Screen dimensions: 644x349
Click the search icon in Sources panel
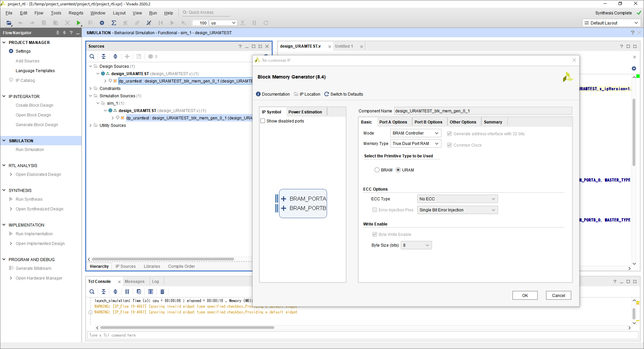[x=92, y=56]
